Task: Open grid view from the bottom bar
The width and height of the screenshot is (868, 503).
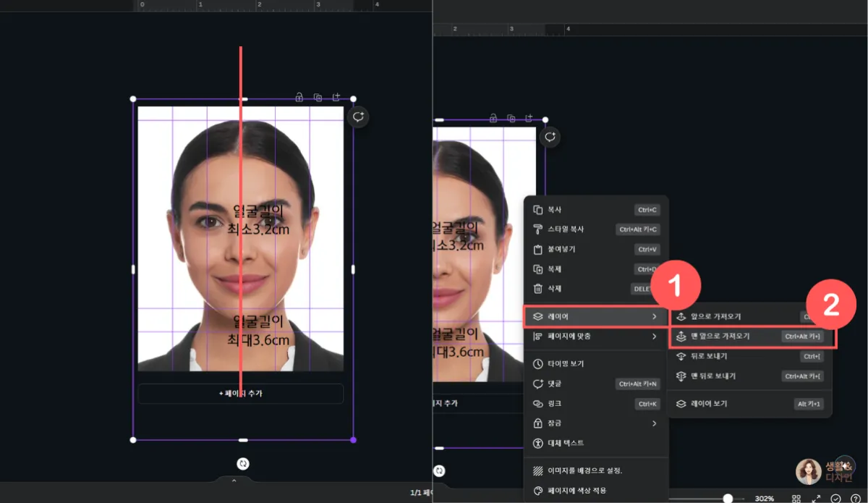Action: click(796, 499)
